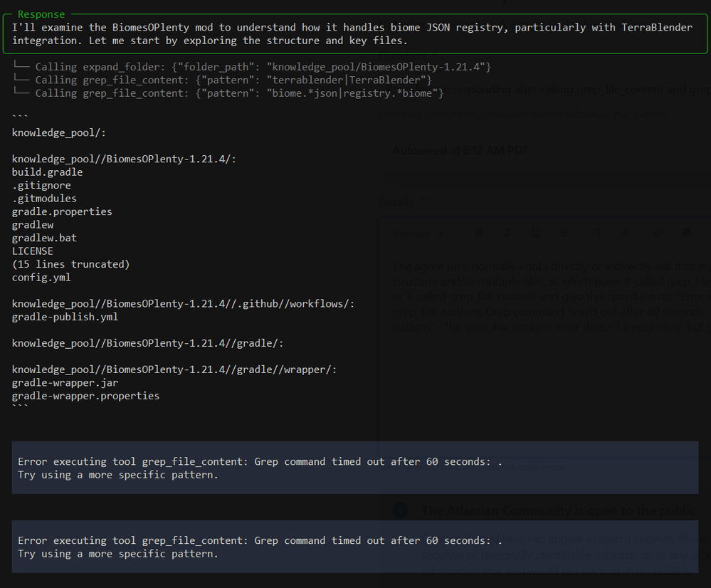Click the info icon beside Atlassian Community notice

coord(401,510)
